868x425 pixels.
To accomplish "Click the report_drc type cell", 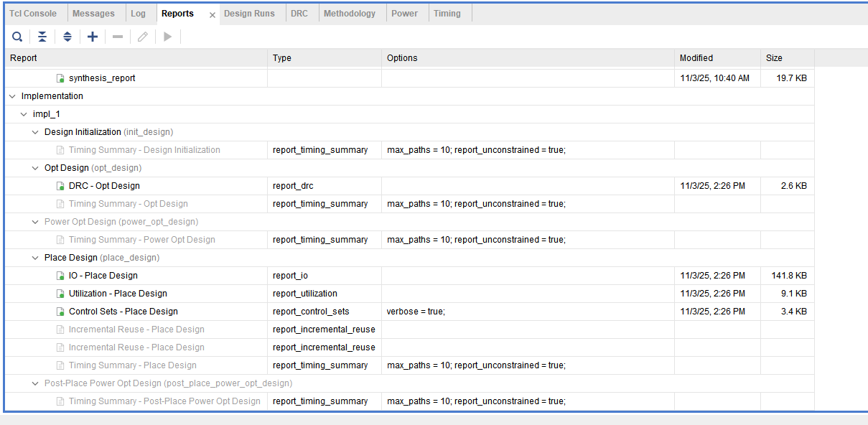I will tap(325, 186).
